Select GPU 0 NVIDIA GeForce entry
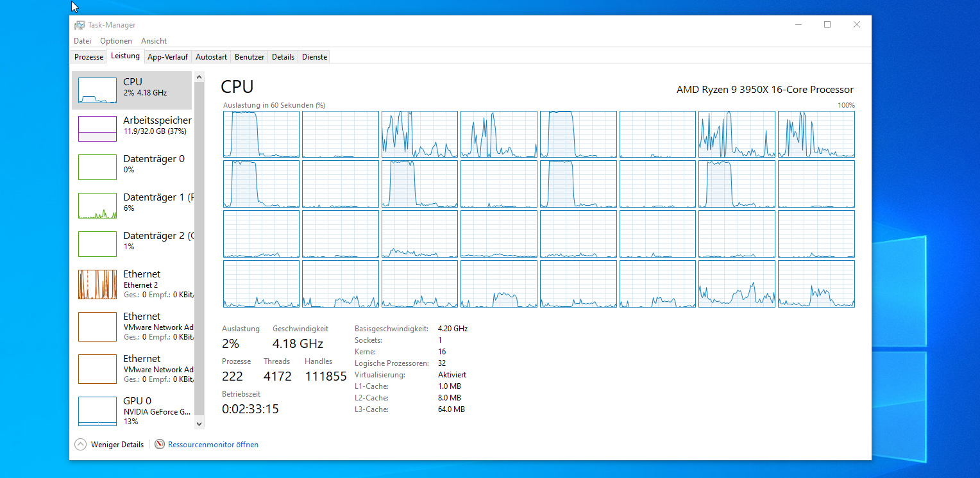This screenshot has width=980, height=478. (x=131, y=411)
